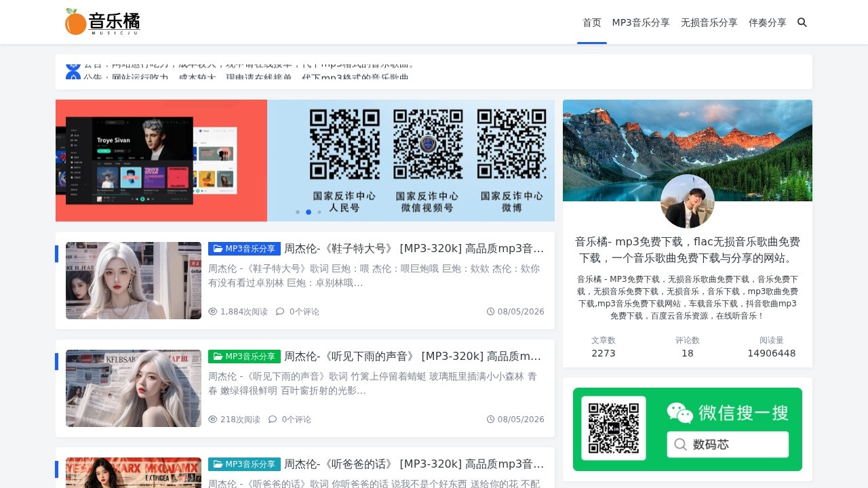868x488 pixels.
Task: Click the 音乐橘 orange logo
Action: [x=102, y=22]
